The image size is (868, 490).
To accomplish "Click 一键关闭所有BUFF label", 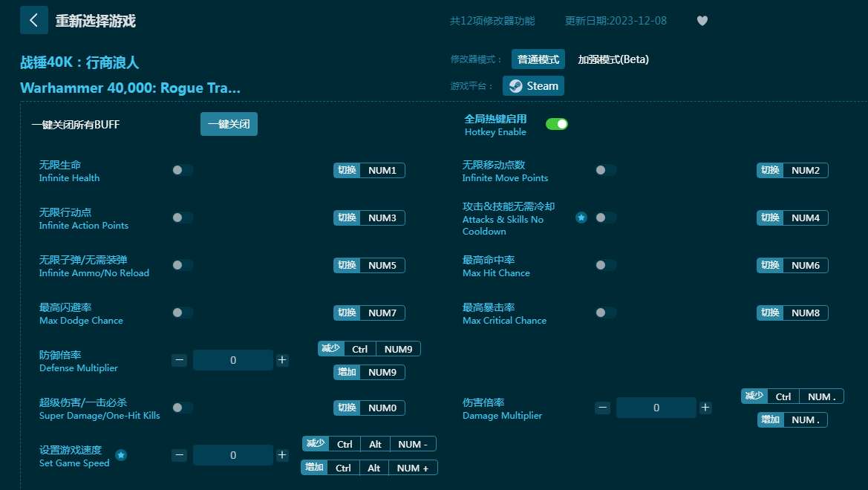I will (76, 125).
